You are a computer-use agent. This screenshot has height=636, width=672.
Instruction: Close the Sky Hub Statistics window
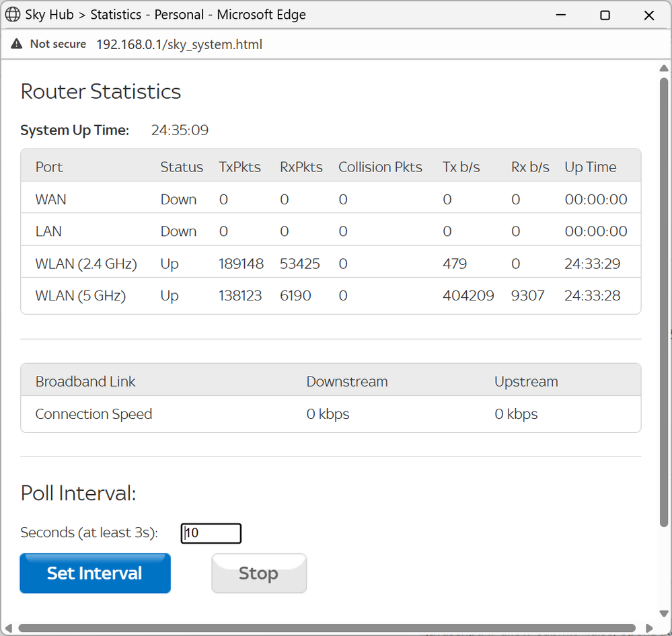[649, 15]
